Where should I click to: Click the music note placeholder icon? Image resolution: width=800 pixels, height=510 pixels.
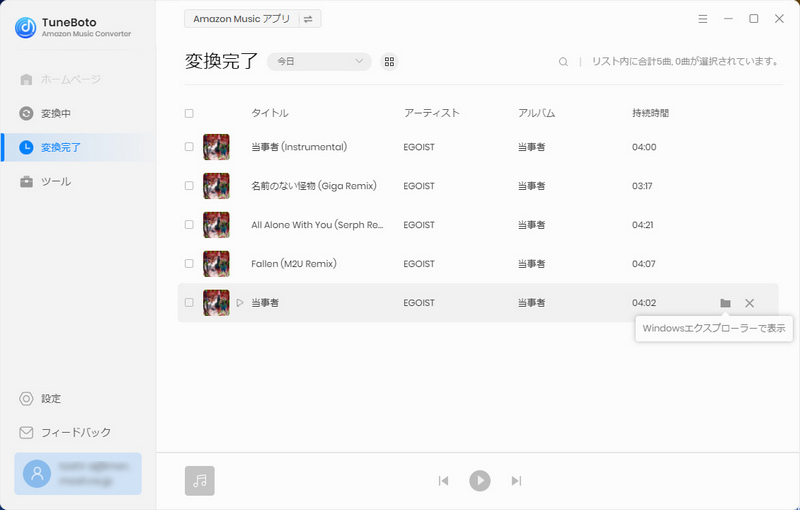199,480
